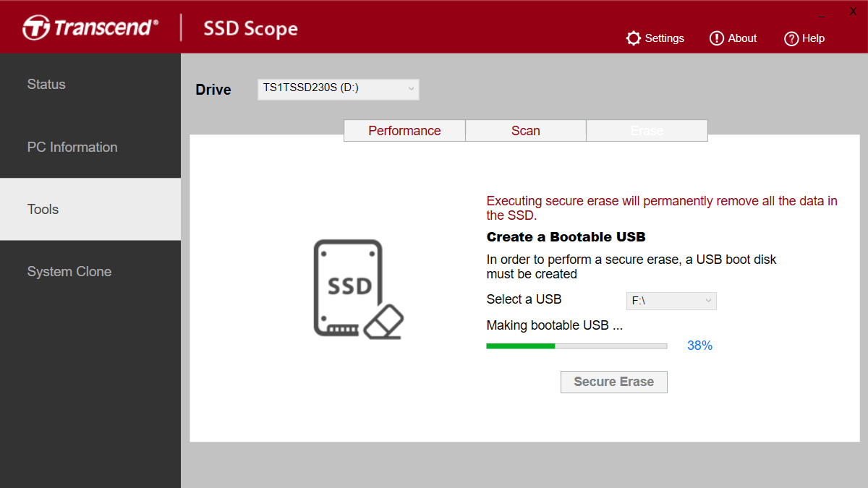Click the 'Drive' label

click(x=213, y=90)
